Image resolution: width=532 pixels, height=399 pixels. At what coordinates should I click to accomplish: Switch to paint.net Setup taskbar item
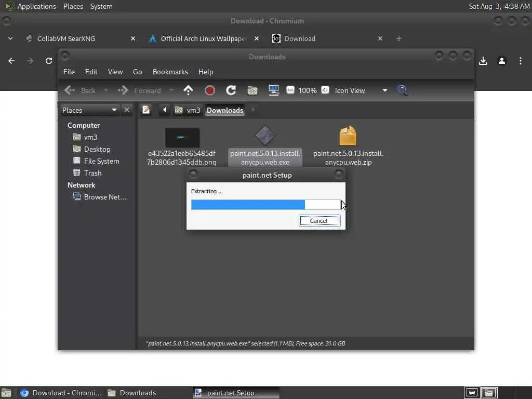236,393
